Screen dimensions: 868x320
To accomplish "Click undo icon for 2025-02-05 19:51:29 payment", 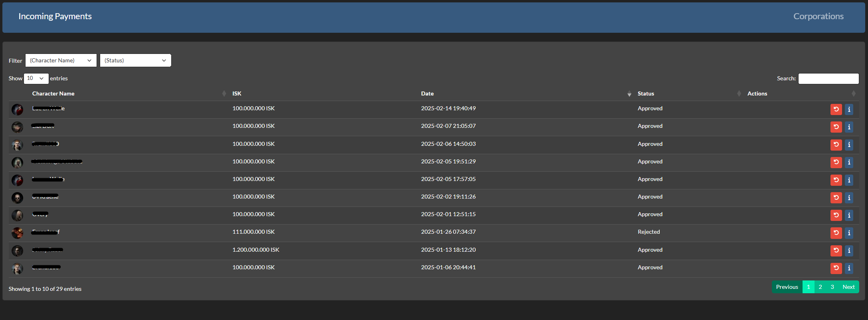I will pyautogui.click(x=836, y=162).
